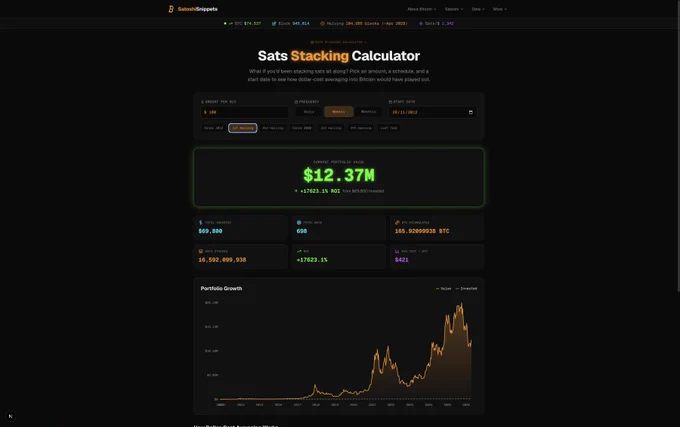
Task: Click the calendar icon beside Start Date label
Action: 390,102
